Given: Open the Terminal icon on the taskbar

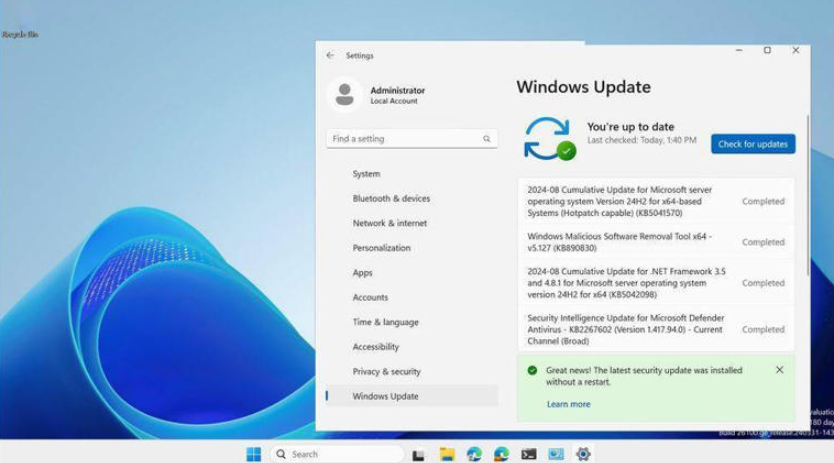Looking at the screenshot, I should pos(529,454).
